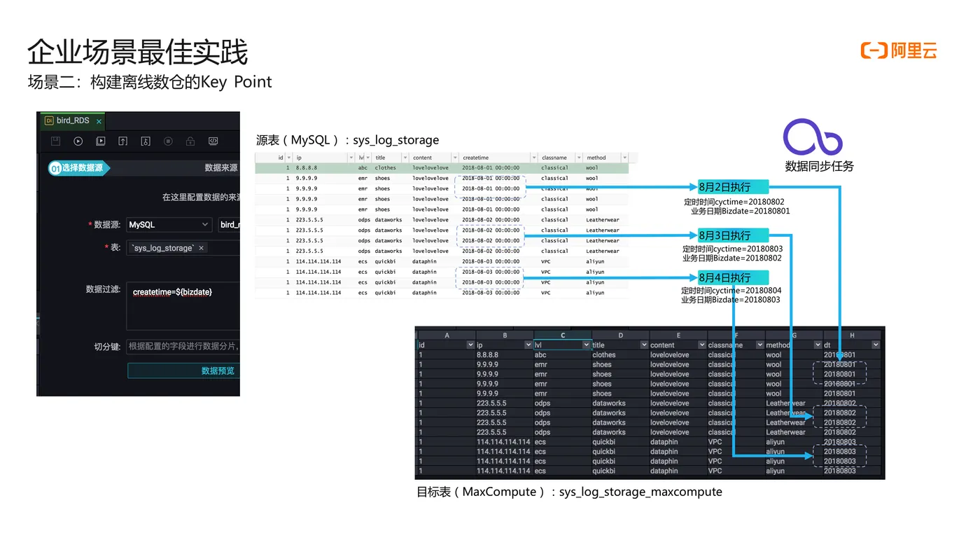
Task: Open the dt column filter dropdown
Action: pyautogui.click(x=875, y=345)
